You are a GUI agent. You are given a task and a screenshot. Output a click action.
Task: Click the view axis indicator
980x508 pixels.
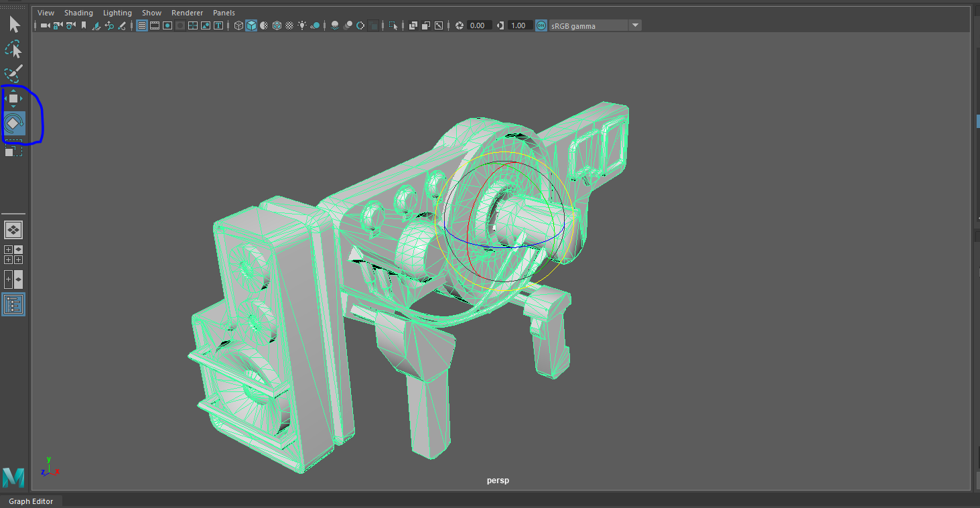coord(50,466)
